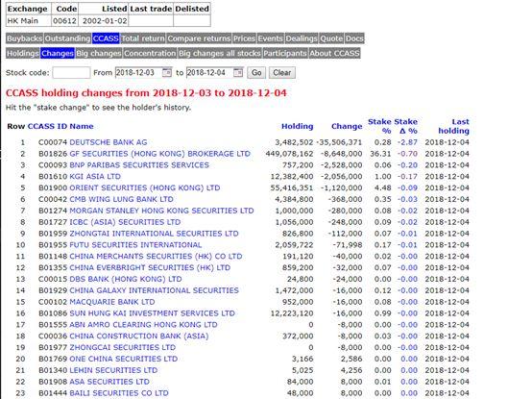Image resolution: width=532 pixels, height=399 pixels.
Task: Click the From date field 2018-12-03
Action: 139,73
